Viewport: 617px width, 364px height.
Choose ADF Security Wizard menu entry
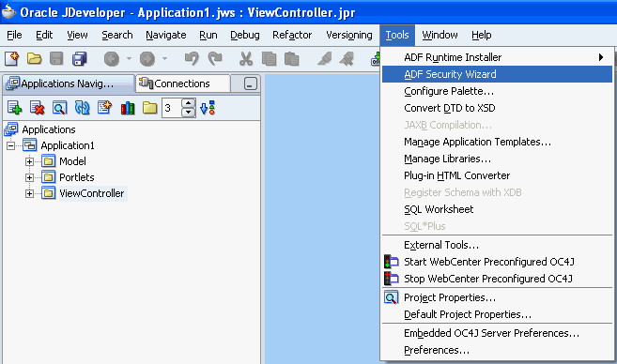(x=497, y=74)
